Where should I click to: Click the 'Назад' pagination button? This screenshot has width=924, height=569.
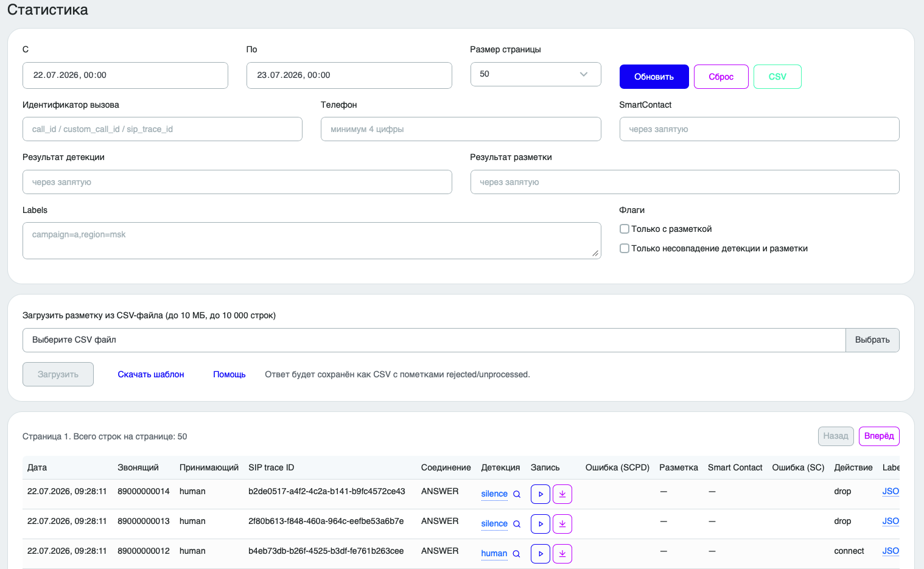[x=836, y=436]
